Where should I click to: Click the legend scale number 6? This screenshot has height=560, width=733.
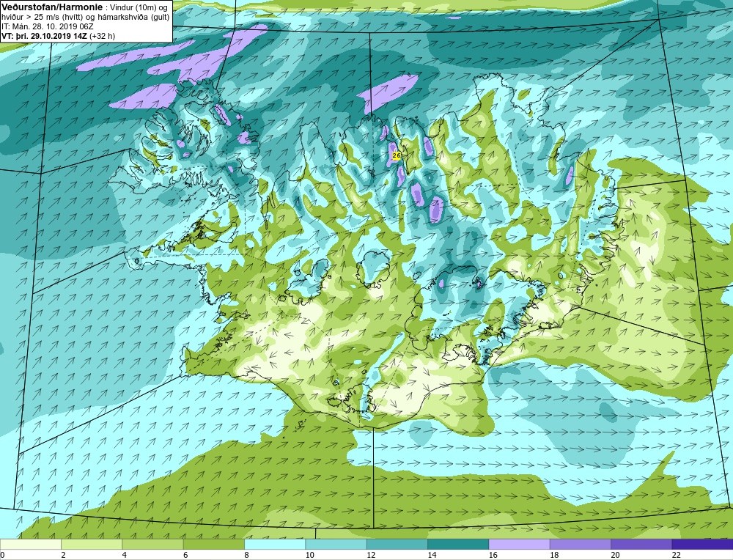185,555
